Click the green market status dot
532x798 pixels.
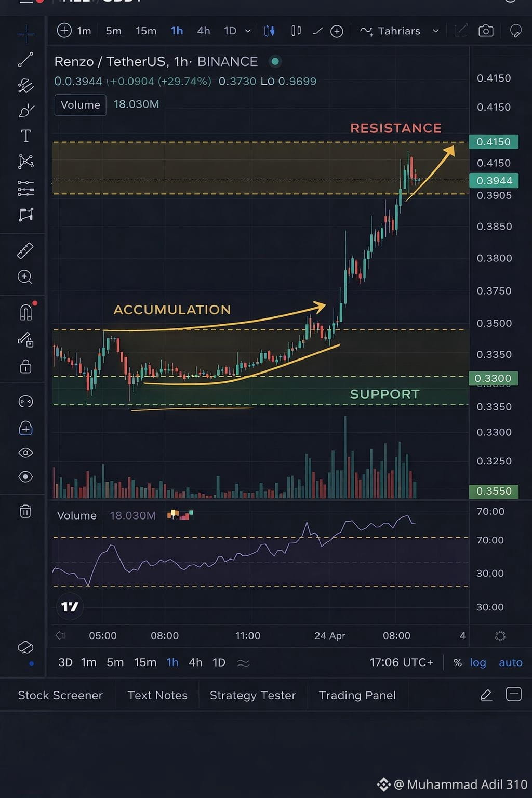pos(275,61)
